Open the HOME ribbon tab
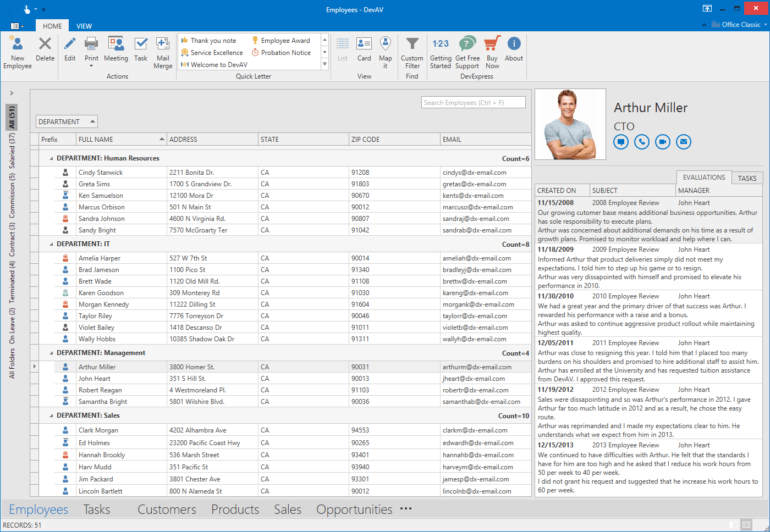Viewport: 770px width, 532px height. [52, 26]
